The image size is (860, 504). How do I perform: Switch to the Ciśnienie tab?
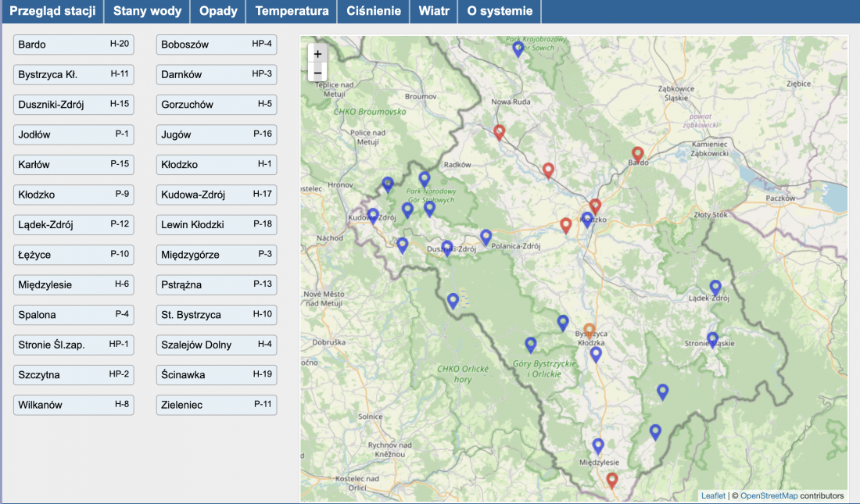[374, 11]
